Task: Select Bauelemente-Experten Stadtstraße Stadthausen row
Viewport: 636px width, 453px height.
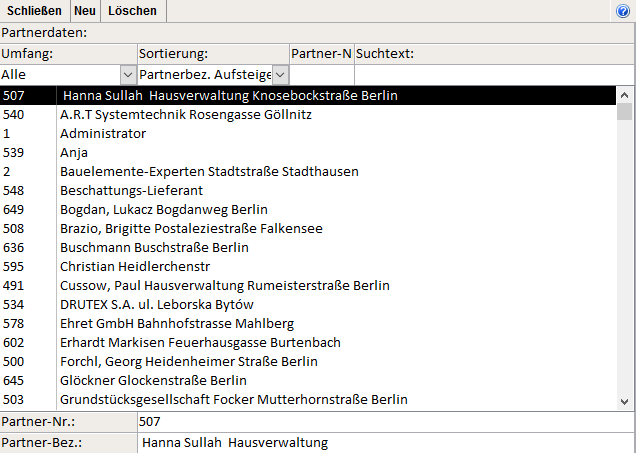Action: tap(209, 172)
